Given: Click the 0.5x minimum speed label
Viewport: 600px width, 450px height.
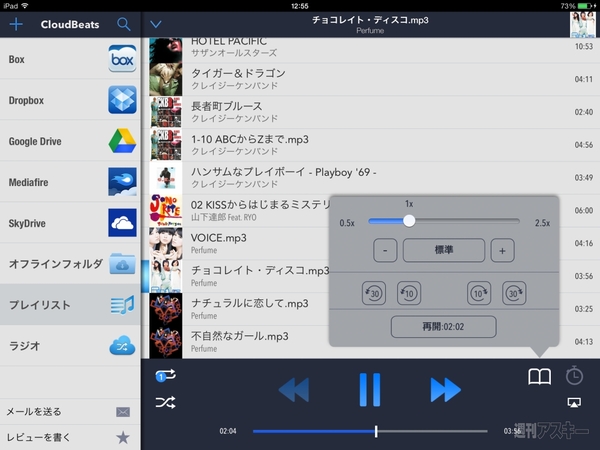Looking at the screenshot, I should (x=347, y=223).
